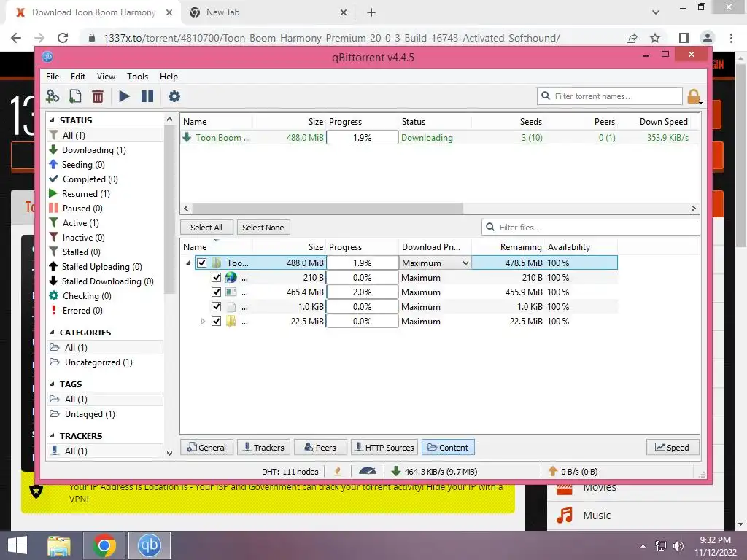Uncheck the 22.5 MiB folder checkbox

pos(216,322)
